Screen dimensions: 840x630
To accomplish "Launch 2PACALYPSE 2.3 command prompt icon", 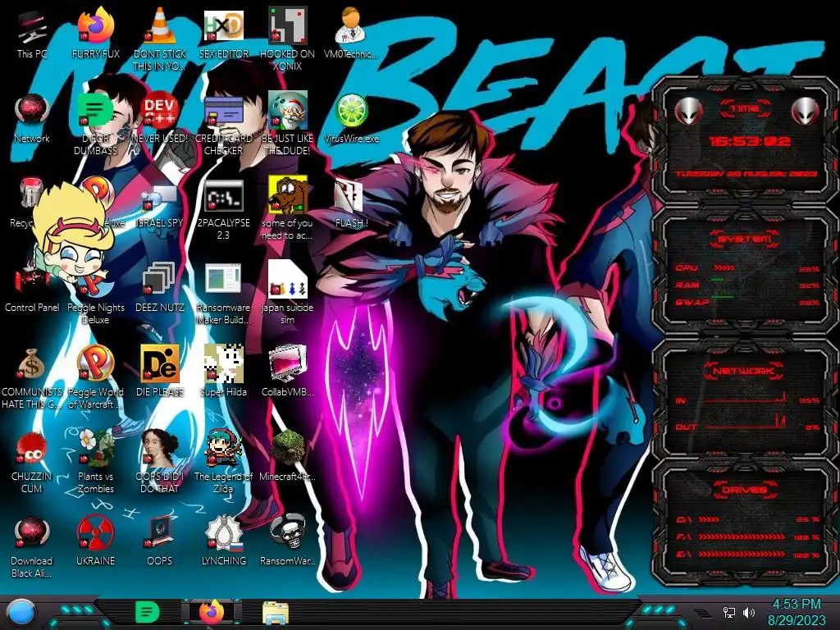I will point(223,209).
